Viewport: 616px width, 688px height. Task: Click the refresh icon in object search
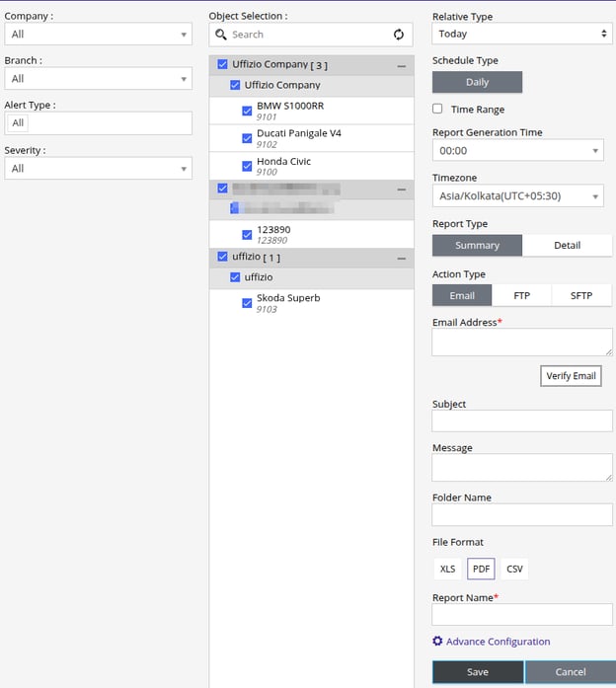(x=399, y=35)
